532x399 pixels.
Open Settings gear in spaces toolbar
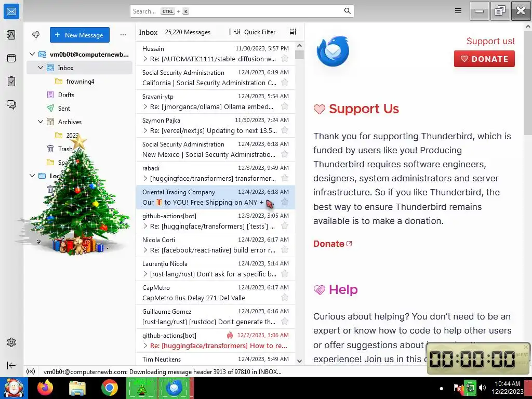11,342
